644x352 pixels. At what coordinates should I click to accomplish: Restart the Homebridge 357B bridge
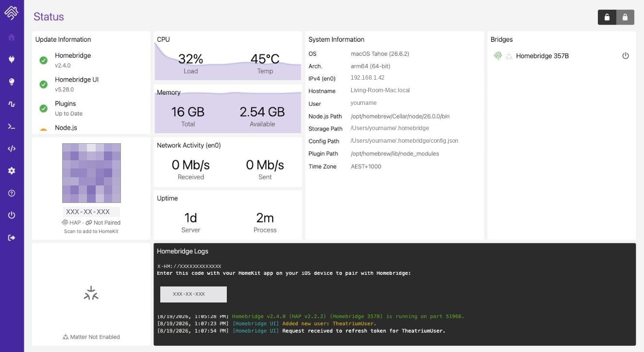(626, 56)
